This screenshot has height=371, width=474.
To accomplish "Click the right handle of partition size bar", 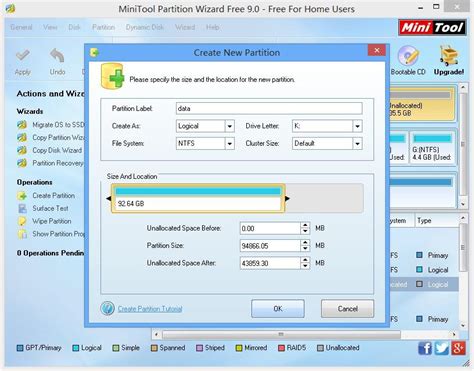I will click(x=287, y=198).
